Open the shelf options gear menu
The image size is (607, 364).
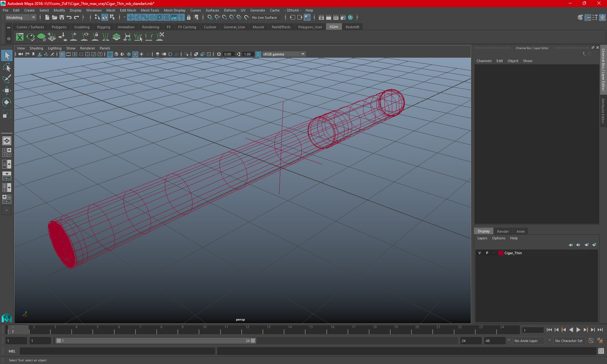(x=9, y=38)
